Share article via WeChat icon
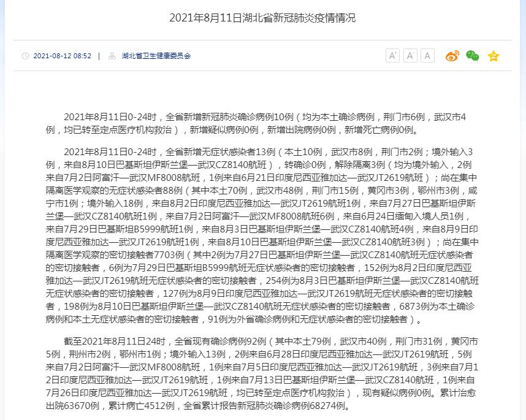This screenshot has width=526, height=420. coord(473,56)
